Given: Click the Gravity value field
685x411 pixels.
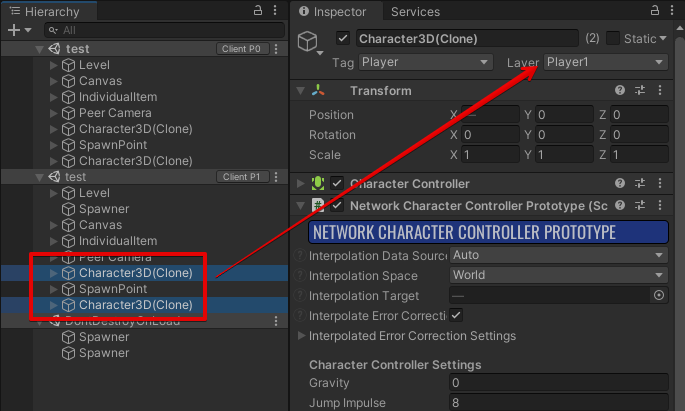Looking at the screenshot, I should click(x=559, y=383).
